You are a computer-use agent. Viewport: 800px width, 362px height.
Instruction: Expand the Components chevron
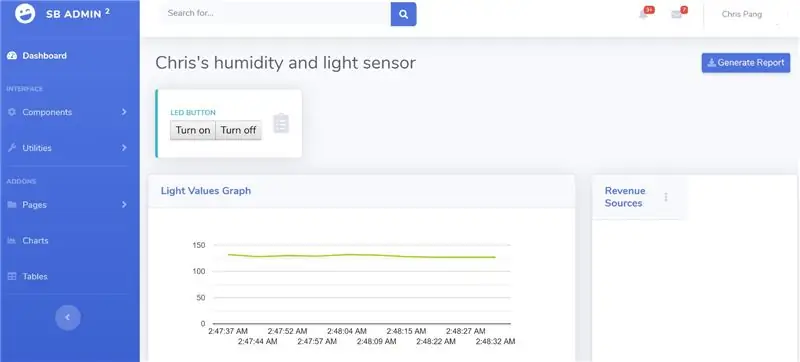tap(124, 112)
